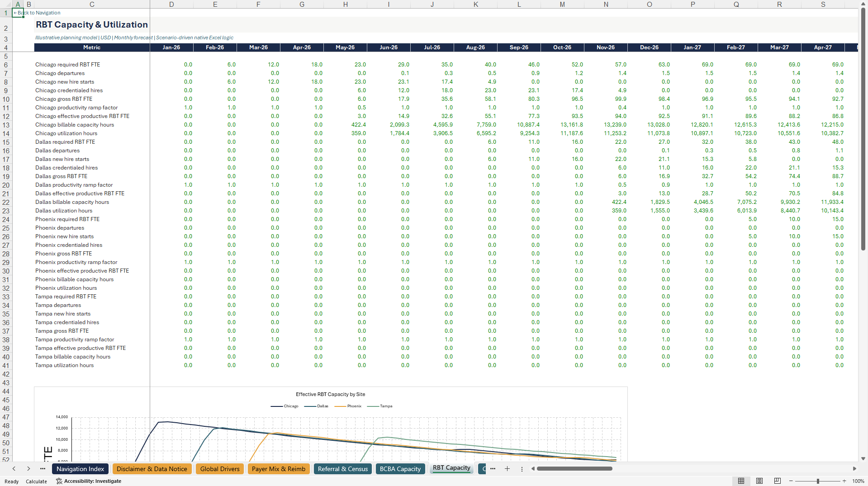Viewport: 868px width, 486px height.
Task: Click zoom out minus button
Action: pos(791,481)
